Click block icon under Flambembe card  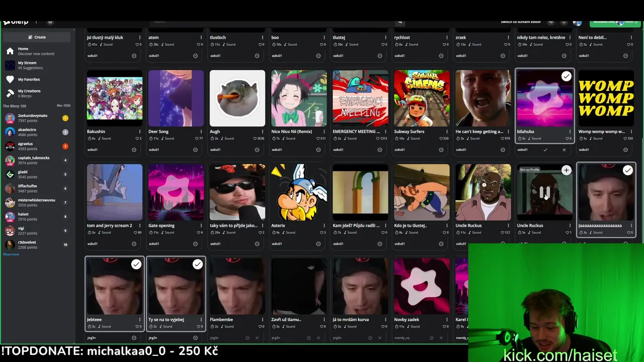tap(247, 338)
